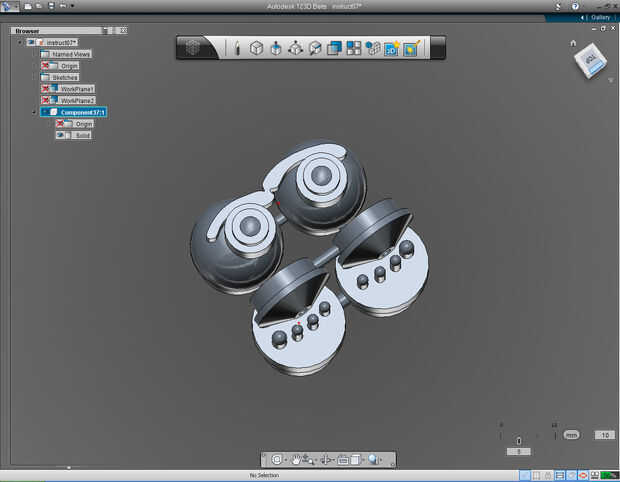Toggle visibility of WorkPlane2
Viewport: 620px width, 482px height.
coord(45,100)
